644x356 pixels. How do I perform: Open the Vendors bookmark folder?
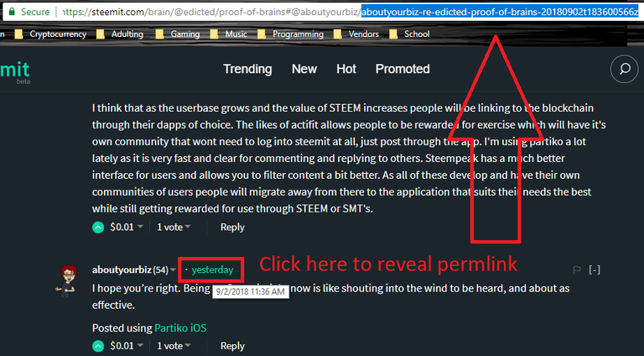(x=356, y=34)
